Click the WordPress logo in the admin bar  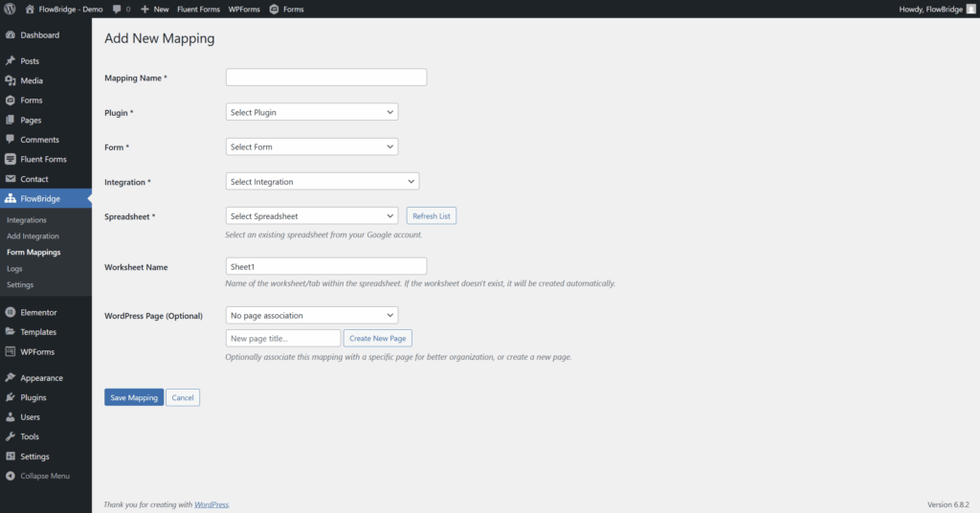click(10, 9)
